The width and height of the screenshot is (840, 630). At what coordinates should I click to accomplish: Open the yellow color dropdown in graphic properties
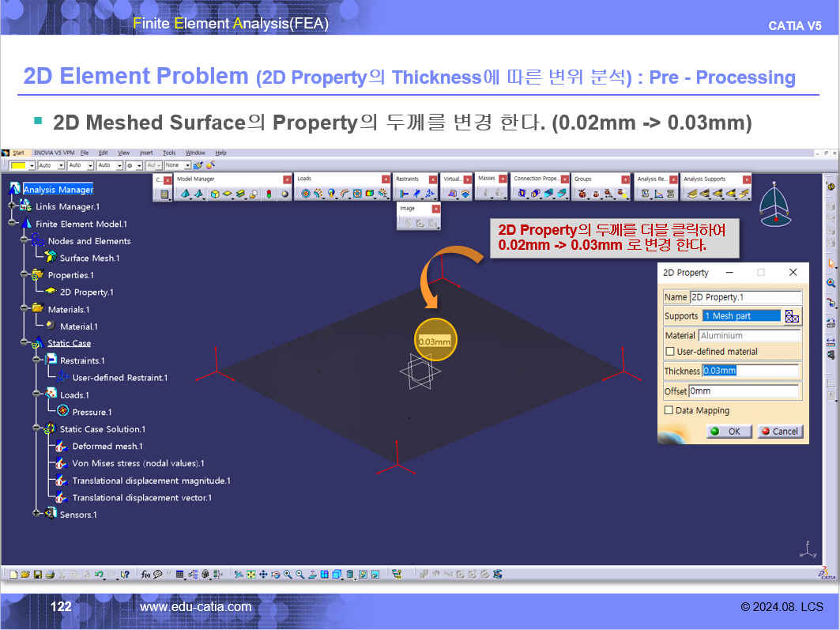32,165
